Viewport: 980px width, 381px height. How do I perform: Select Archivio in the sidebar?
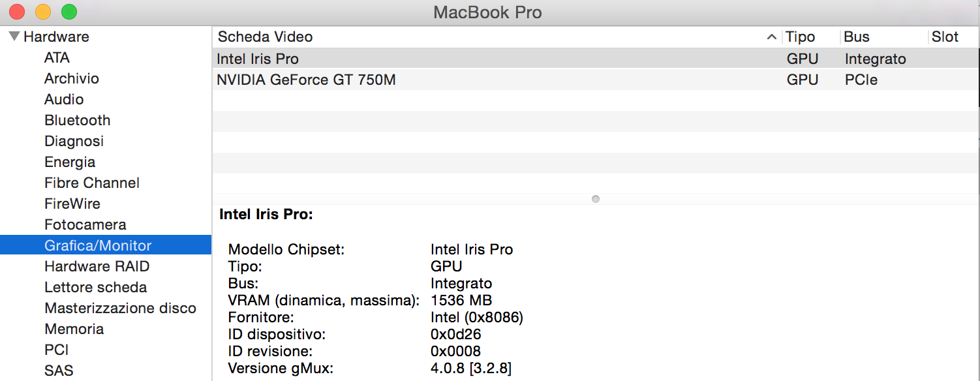point(72,78)
